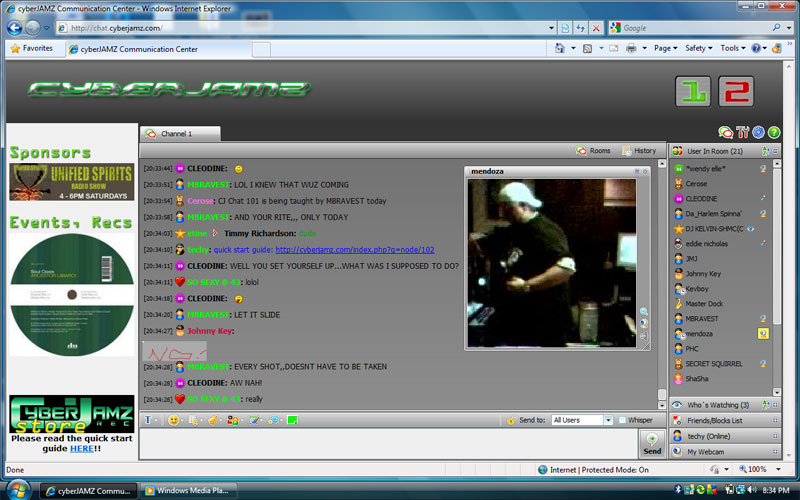
Task: Click the Send message button
Action: pyautogui.click(x=652, y=444)
